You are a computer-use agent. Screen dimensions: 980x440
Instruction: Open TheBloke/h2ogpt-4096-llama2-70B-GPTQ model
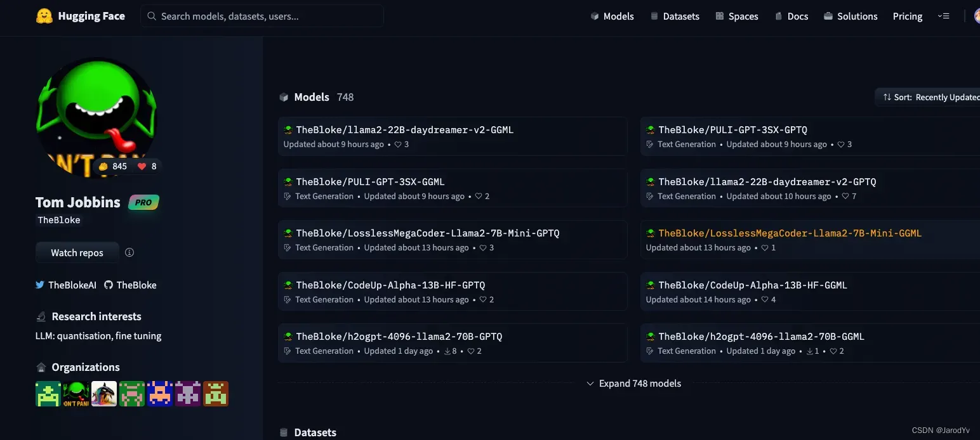(x=453, y=342)
